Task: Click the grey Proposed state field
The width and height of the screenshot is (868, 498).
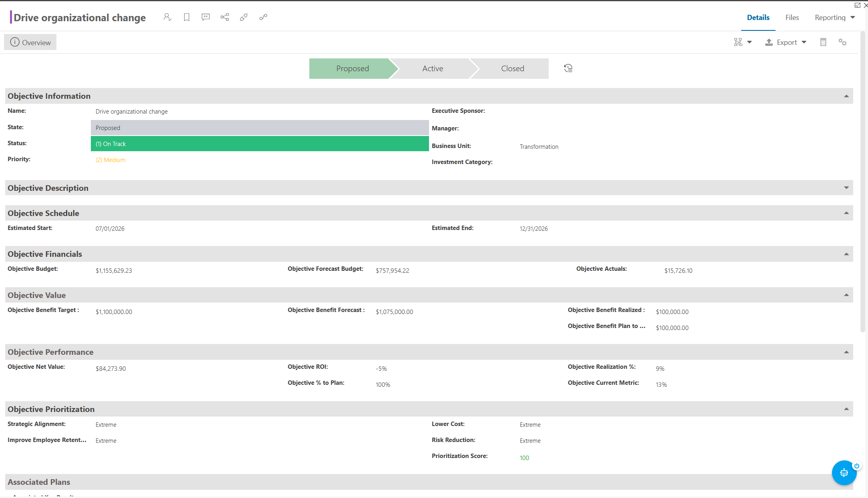Action: [x=260, y=128]
